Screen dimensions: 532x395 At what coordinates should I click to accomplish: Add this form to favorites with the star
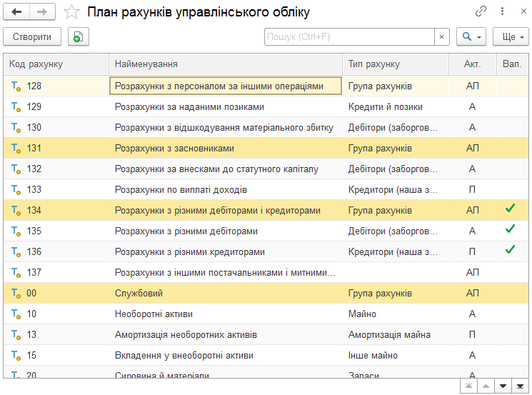pyautogui.click(x=71, y=12)
